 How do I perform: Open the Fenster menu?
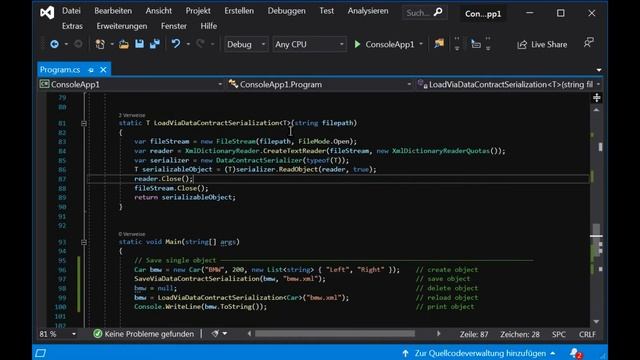[x=174, y=26]
